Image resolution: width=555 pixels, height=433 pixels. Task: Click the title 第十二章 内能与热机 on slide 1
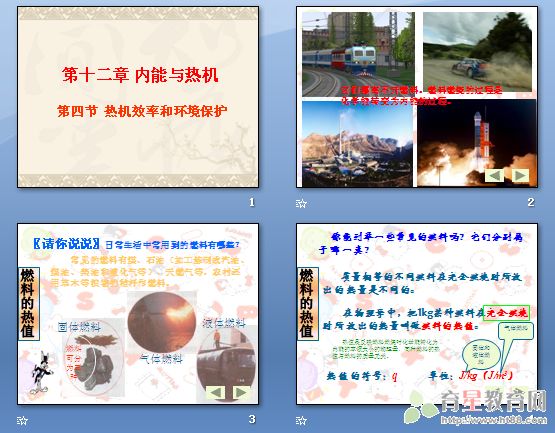coord(140,75)
